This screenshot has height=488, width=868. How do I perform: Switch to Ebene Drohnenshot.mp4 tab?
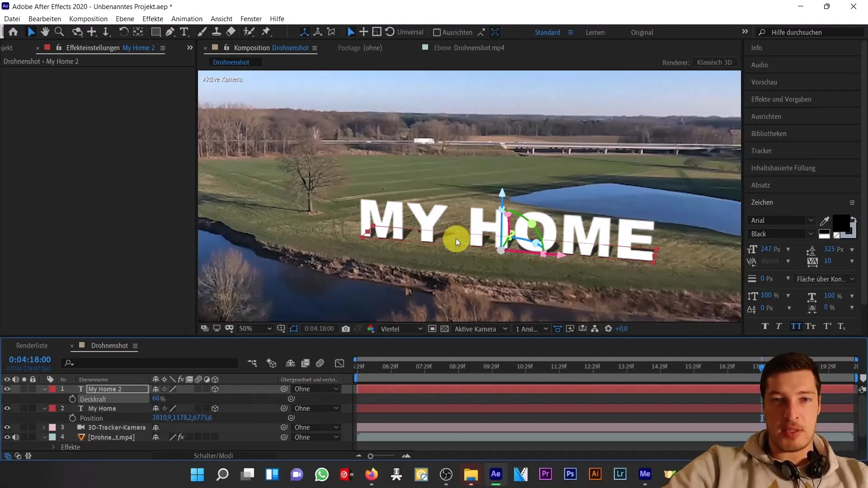coord(469,48)
